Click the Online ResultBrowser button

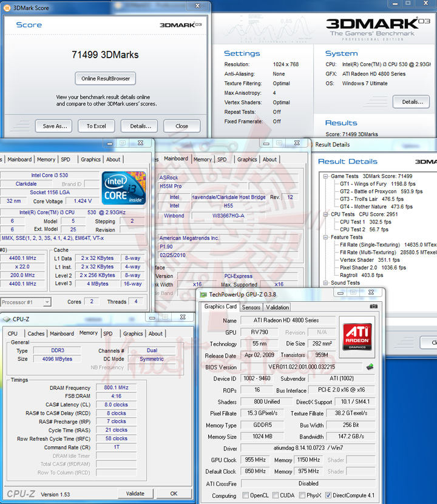[106, 78]
